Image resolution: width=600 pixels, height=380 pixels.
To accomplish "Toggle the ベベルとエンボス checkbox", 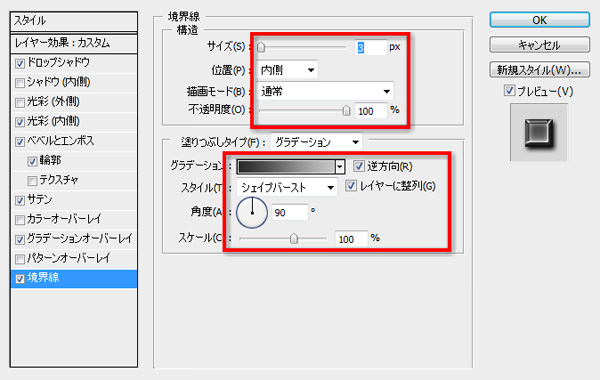I will [20, 142].
